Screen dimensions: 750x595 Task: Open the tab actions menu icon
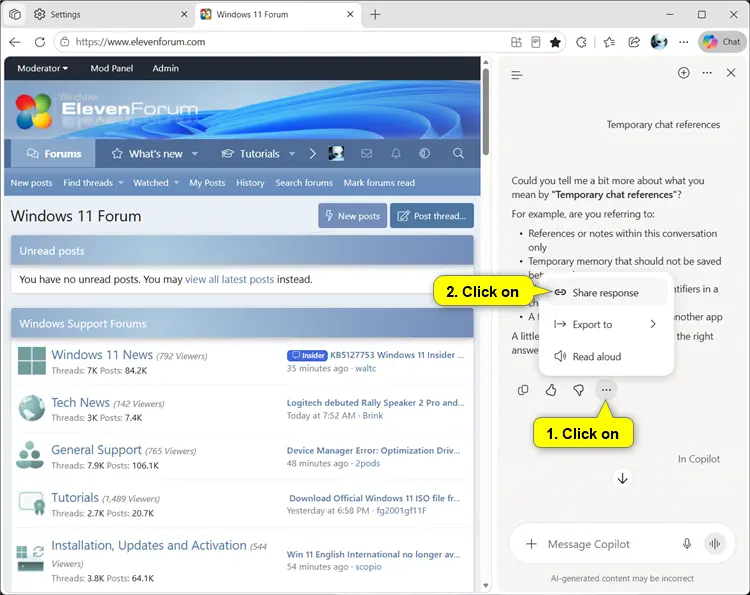15,14
